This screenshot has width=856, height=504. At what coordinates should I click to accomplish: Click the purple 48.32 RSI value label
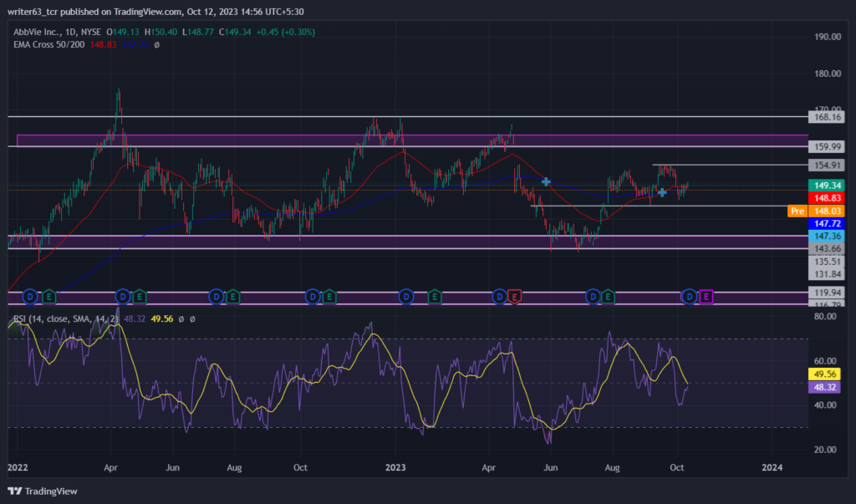[824, 387]
